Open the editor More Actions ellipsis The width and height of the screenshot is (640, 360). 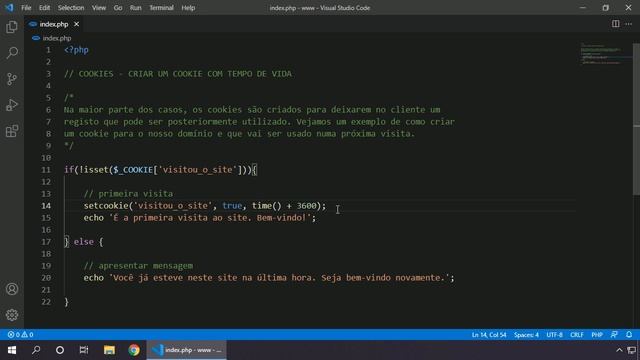[629, 24]
